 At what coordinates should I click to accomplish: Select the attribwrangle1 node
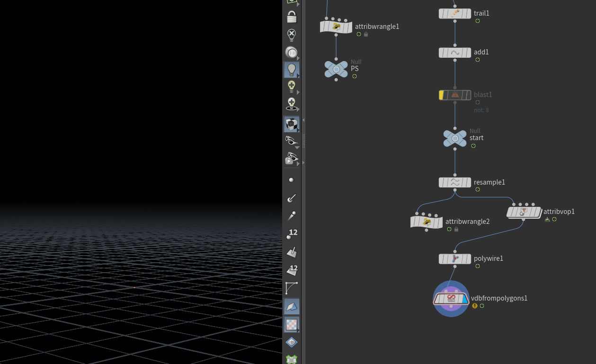pyautogui.click(x=336, y=27)
